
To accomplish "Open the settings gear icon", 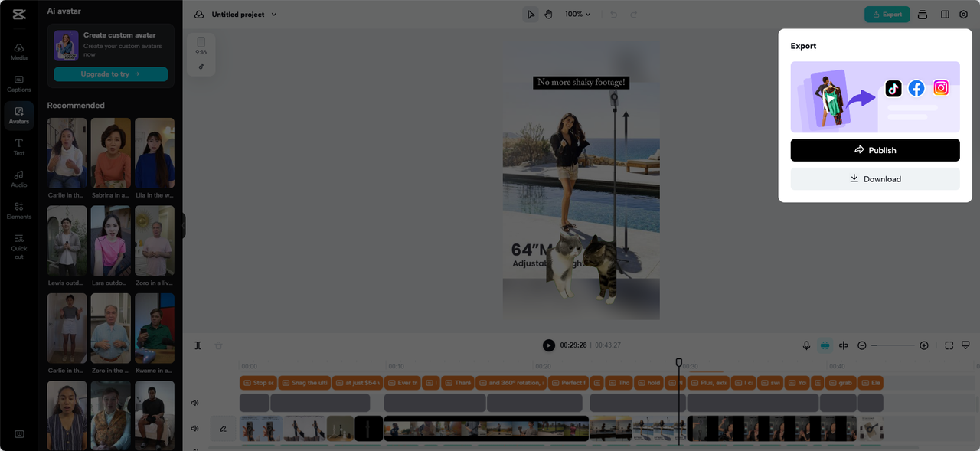I will 964,15.
